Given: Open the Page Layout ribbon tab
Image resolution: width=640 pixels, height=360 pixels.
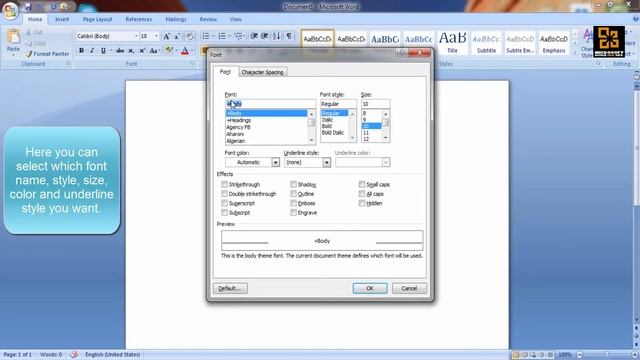Looking at the screenshot, I should pyautogui.click(x=97, y=19).
